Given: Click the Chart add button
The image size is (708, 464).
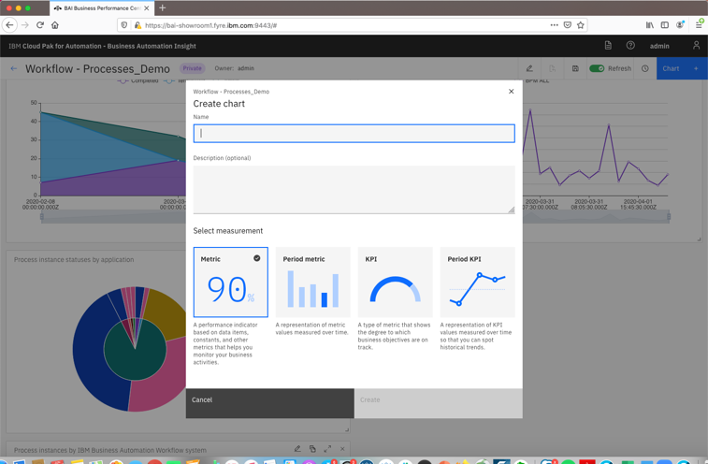Looking at the screenshot, I should 682,69.
